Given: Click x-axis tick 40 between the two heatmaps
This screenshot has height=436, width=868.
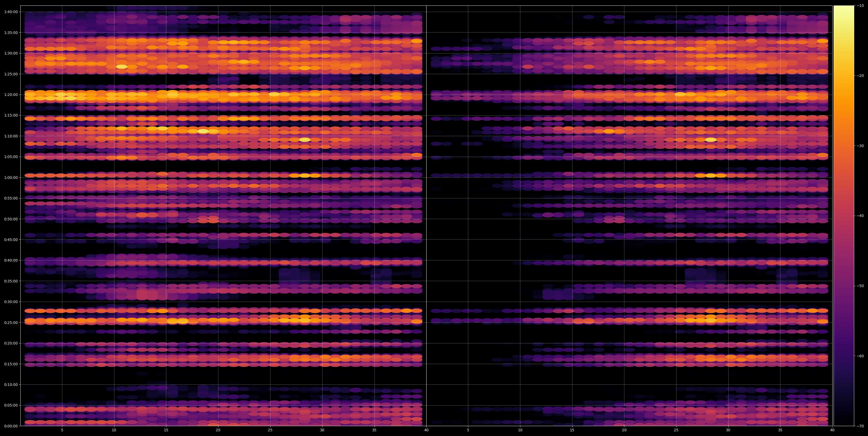Looking at the screenshot, I should [x=426, y=430].
